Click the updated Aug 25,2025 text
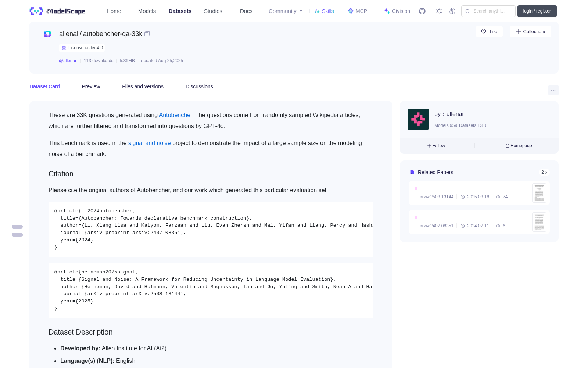This screenshot has width=588, height=368. click(x=162, y=61)
